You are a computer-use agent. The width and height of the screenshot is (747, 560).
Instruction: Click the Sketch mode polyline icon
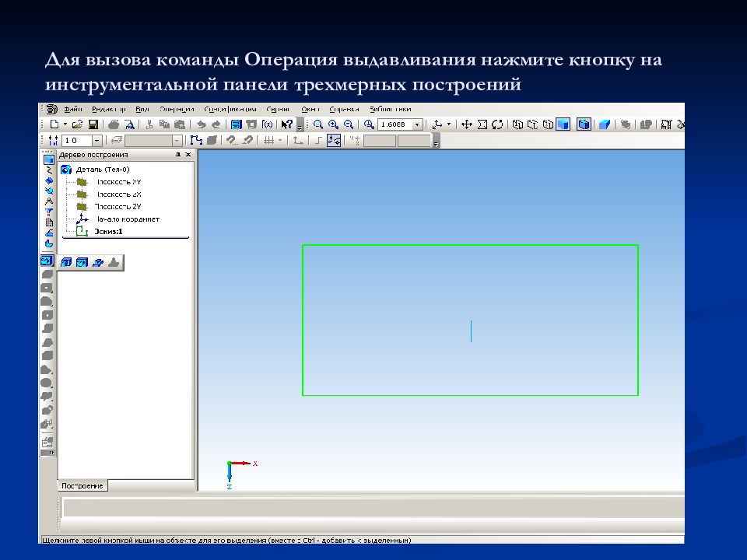pos(196,140)
